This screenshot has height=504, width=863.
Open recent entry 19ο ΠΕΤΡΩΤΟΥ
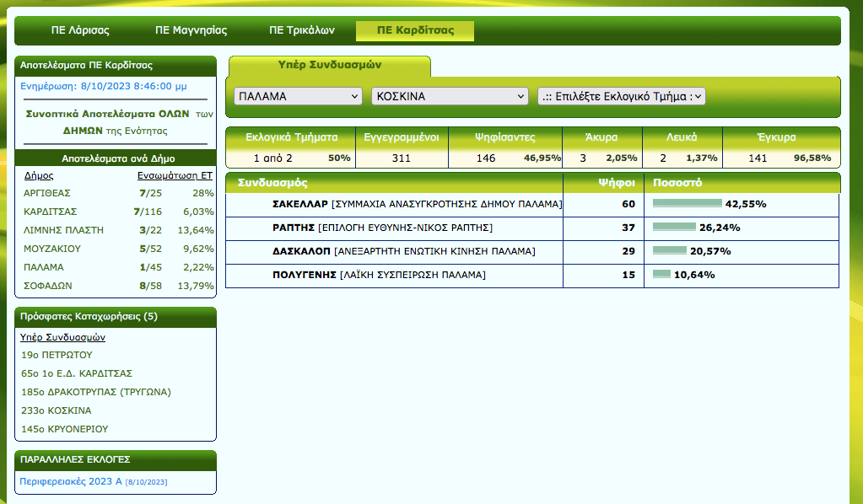point(57,355)
